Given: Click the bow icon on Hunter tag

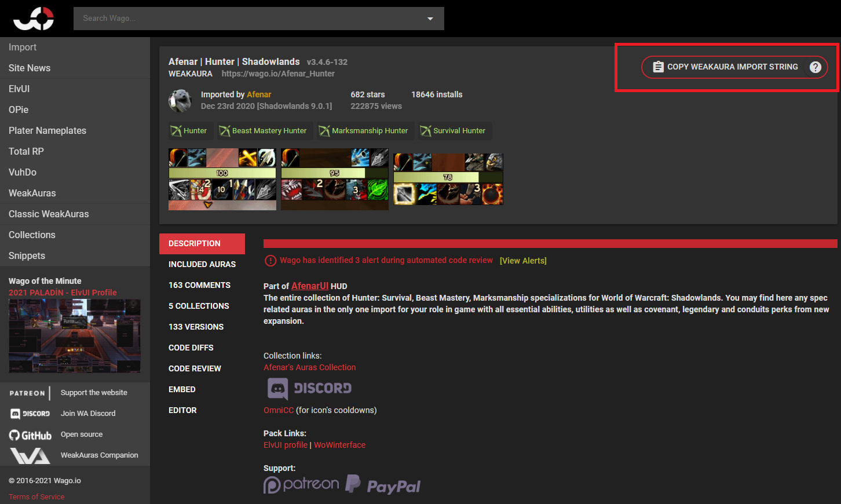Looking at the screenshot, I should (x=176, y=131).
